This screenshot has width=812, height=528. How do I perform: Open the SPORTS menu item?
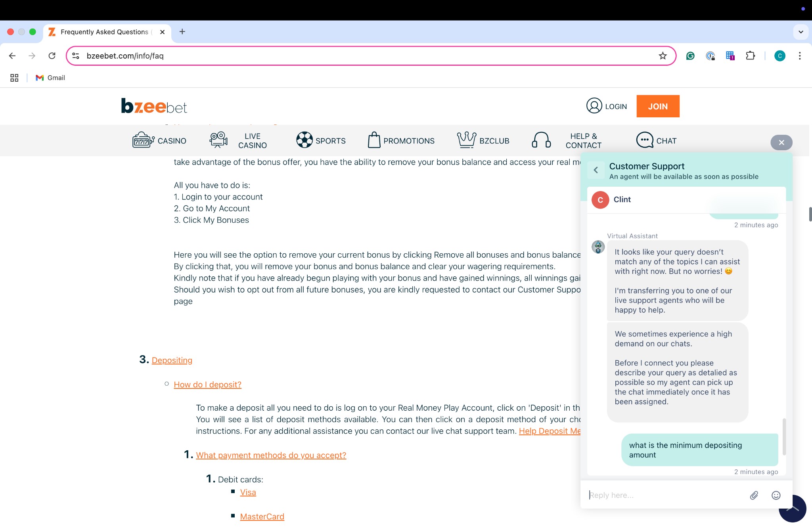(x=321, y=140)
